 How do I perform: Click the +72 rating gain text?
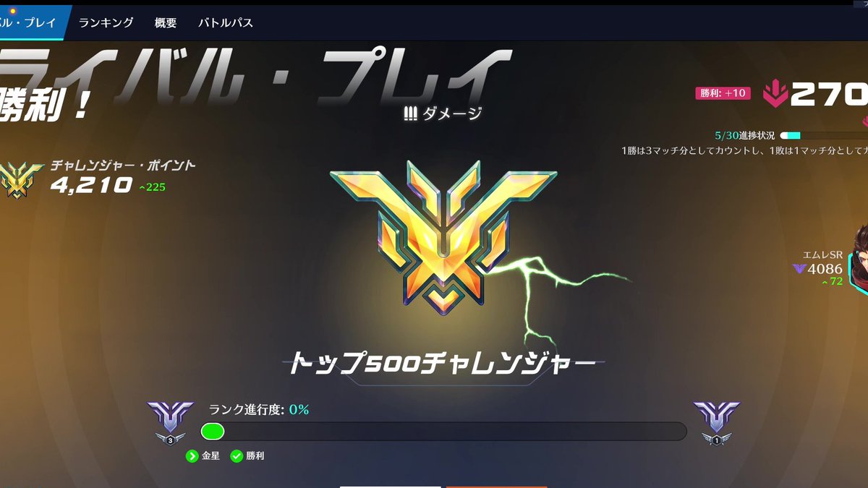[x=832, y=281]
